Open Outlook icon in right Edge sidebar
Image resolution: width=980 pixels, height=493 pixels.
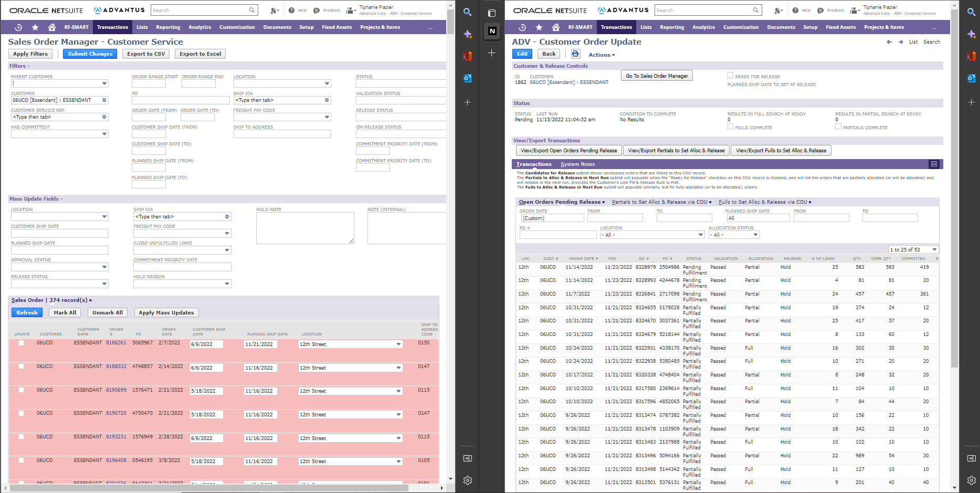[972, 78]
